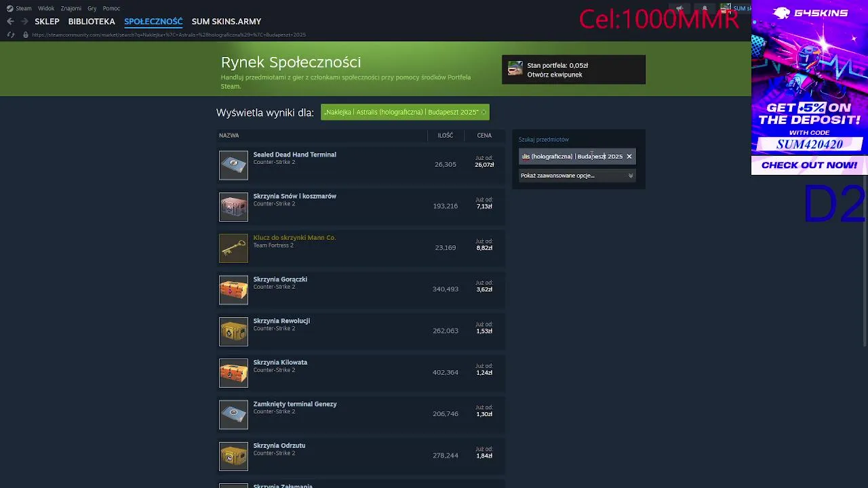Open the Widok menu
Image resolution: width=868 pixels, height=488 pixels.
click(46, 8)
